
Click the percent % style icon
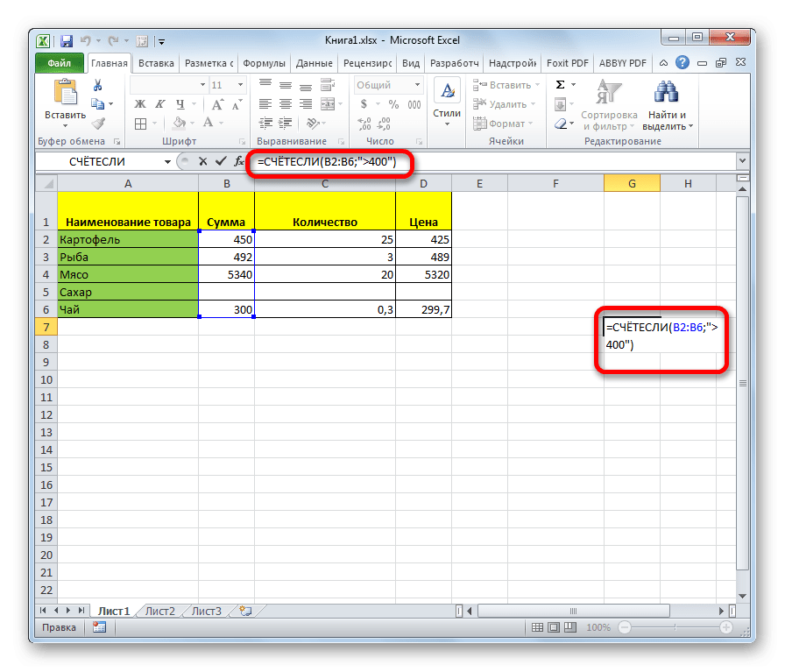point(394,104)
